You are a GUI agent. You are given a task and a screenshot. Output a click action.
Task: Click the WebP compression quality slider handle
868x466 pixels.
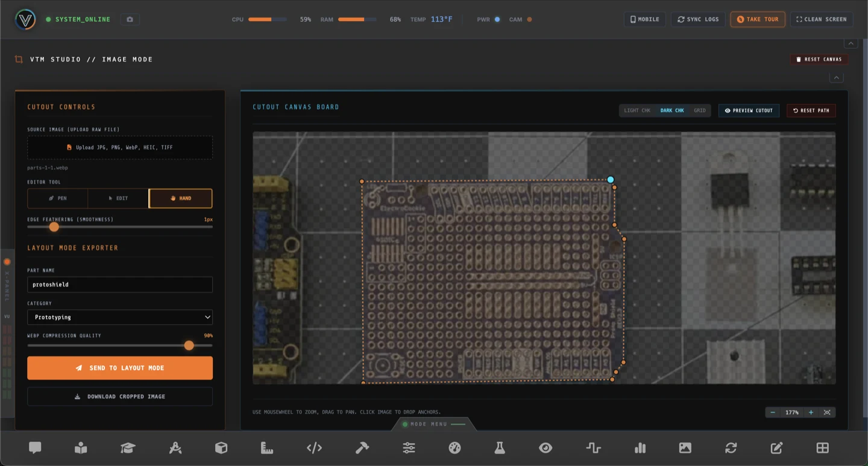coord(189,345)
